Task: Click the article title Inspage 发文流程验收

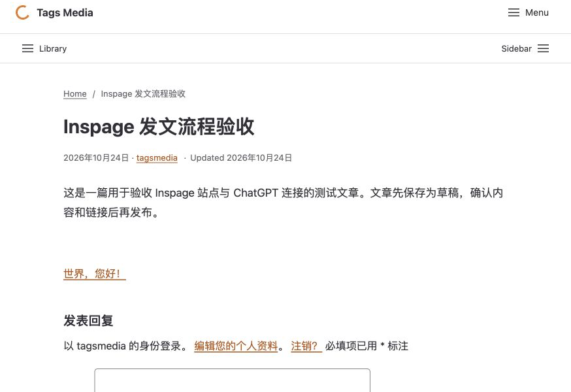Action: coord(159,127)
